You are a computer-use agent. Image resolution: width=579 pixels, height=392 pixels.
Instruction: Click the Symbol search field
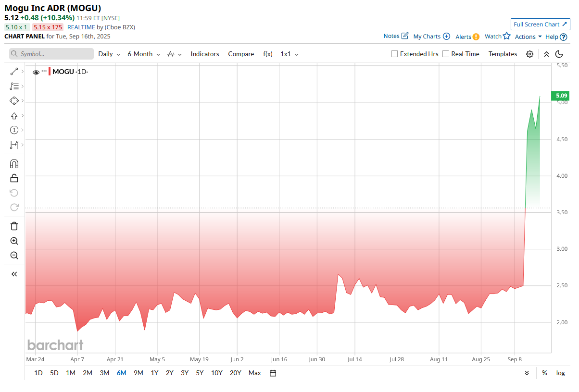pyautogui.click(x=51, y=54)
